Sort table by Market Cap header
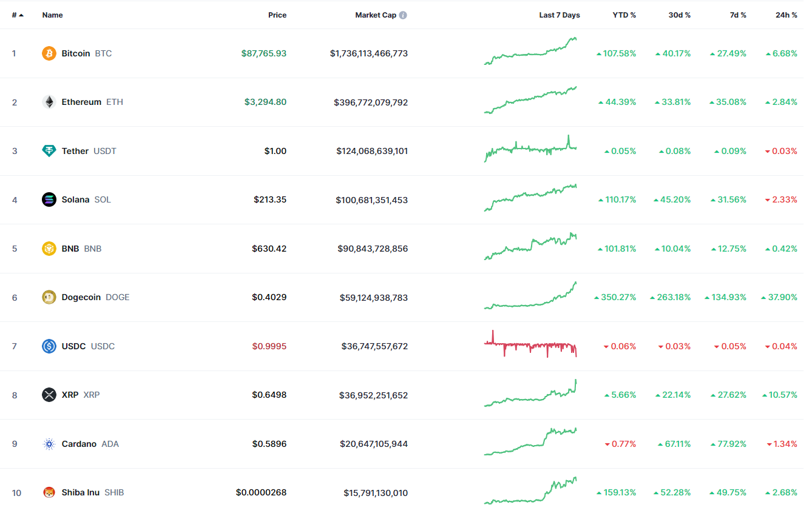 [376, 15]
